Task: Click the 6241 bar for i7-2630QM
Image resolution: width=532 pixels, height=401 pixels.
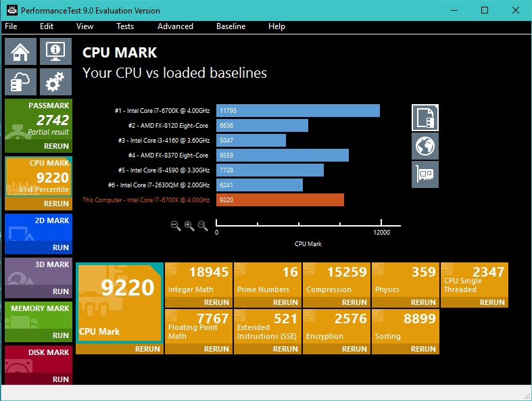Action: click(x=260, y=185)
